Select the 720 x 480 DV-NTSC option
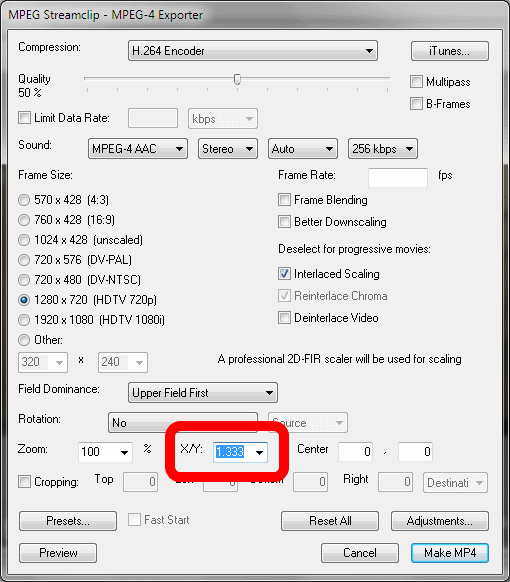The width and height of the screenshot is (510, 582). tap(24, 280)
